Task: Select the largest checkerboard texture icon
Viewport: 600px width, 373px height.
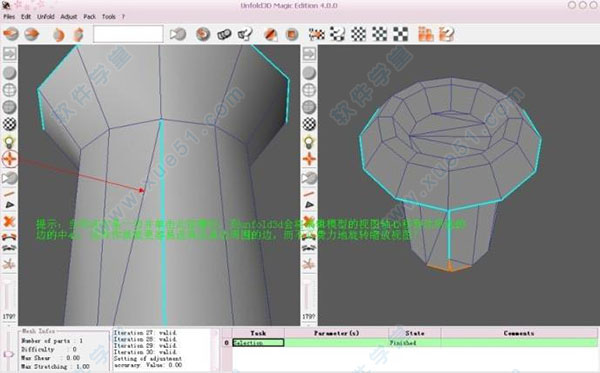Action: (x=401, y=34)
